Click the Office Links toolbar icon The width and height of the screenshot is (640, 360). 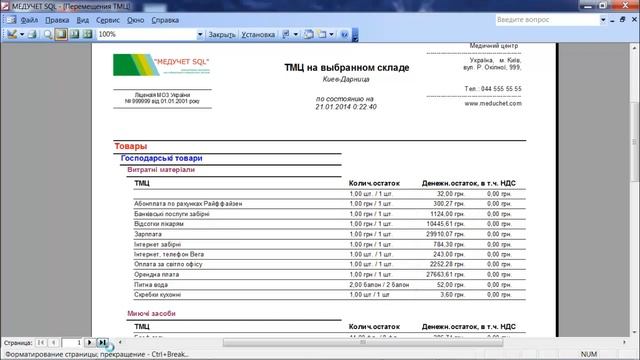(x=286, y=34)
